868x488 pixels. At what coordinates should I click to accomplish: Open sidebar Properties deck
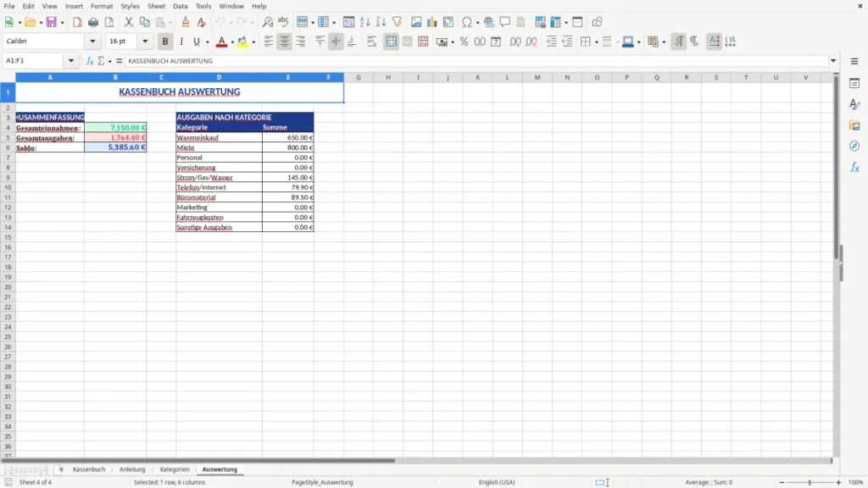854,83
